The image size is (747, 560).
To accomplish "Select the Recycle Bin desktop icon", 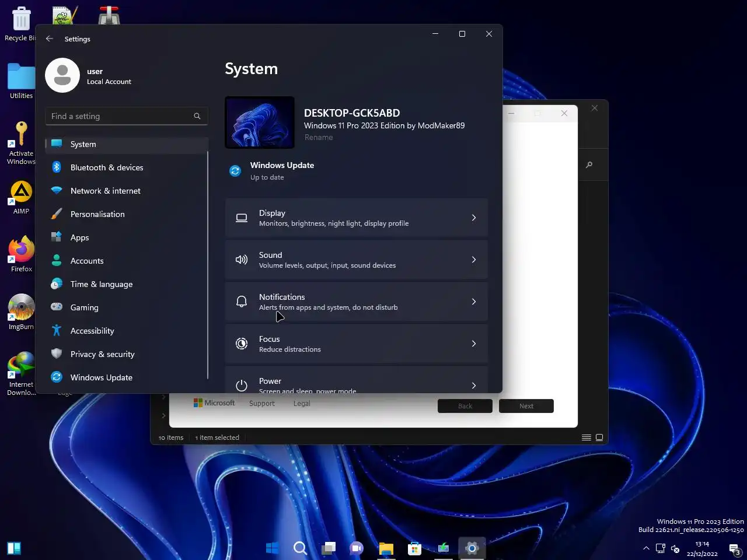I will [x=21, y=24].
